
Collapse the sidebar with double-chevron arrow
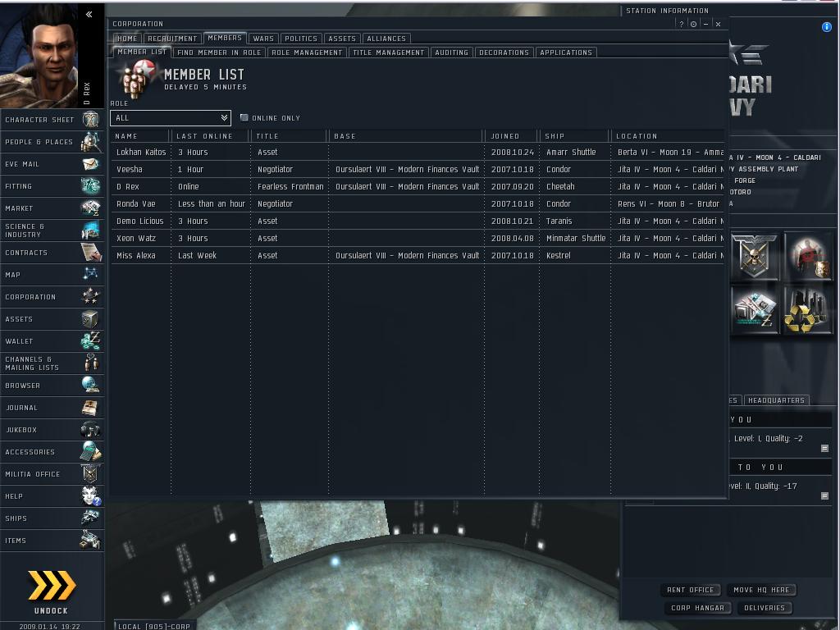89,15
